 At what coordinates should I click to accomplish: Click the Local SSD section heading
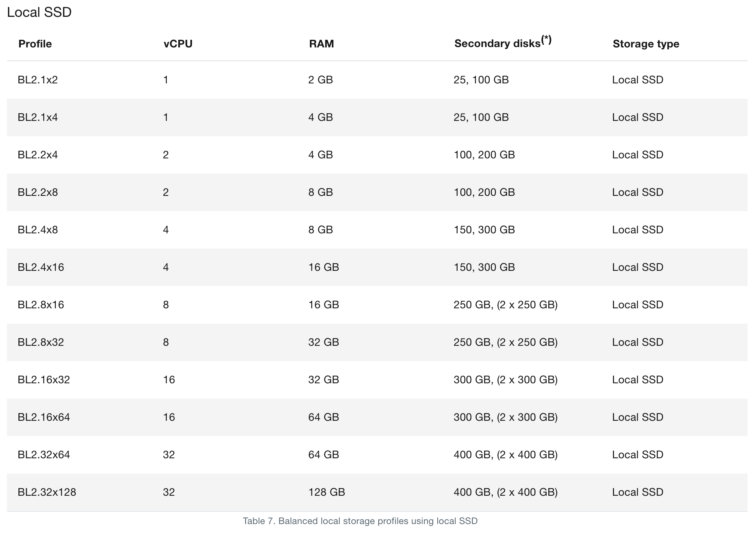(39, 12)
